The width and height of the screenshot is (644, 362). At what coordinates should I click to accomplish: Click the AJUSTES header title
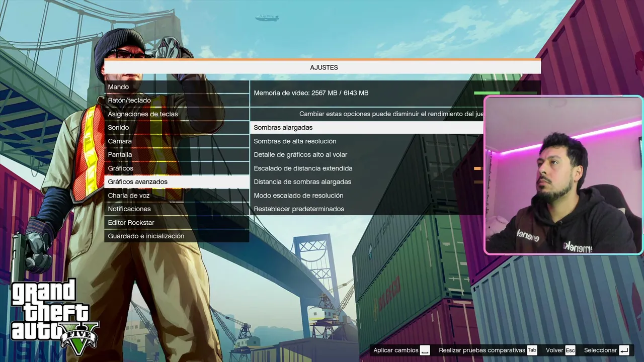pos(324,67)
